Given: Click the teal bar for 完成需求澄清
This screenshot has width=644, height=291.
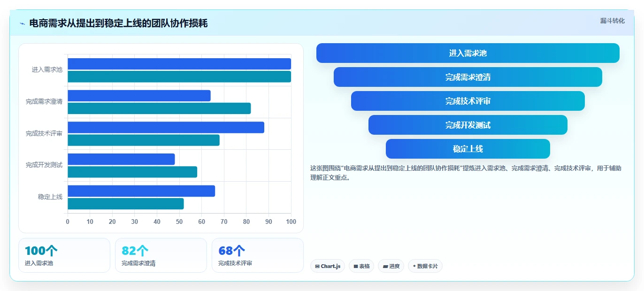Looking at the screenshot, I should [x=159, y=108].
